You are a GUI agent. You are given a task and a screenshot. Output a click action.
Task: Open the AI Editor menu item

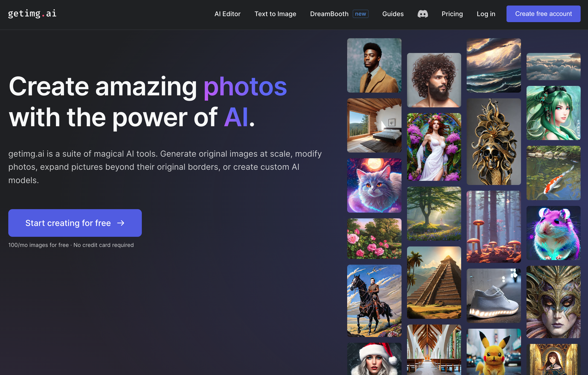click(227, 14)
